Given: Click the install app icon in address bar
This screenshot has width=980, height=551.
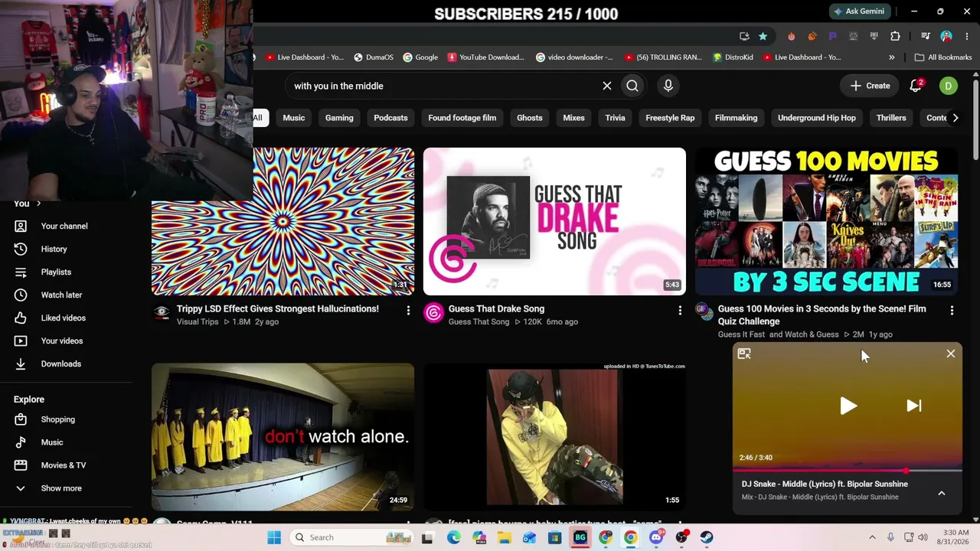Looking at the screenshot, I should pos(744,36).
